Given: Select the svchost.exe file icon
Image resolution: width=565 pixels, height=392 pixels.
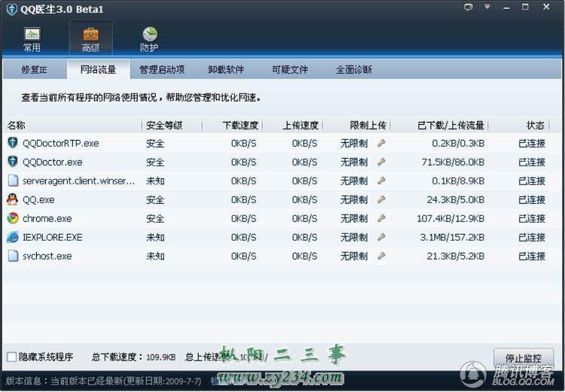Looking at the screenshot, I should point(13,256).
